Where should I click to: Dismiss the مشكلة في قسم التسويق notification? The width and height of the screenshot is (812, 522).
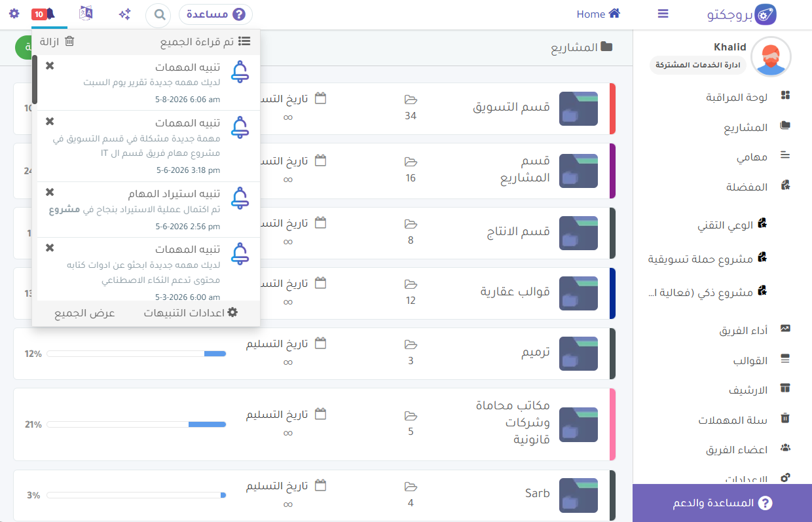50,121
